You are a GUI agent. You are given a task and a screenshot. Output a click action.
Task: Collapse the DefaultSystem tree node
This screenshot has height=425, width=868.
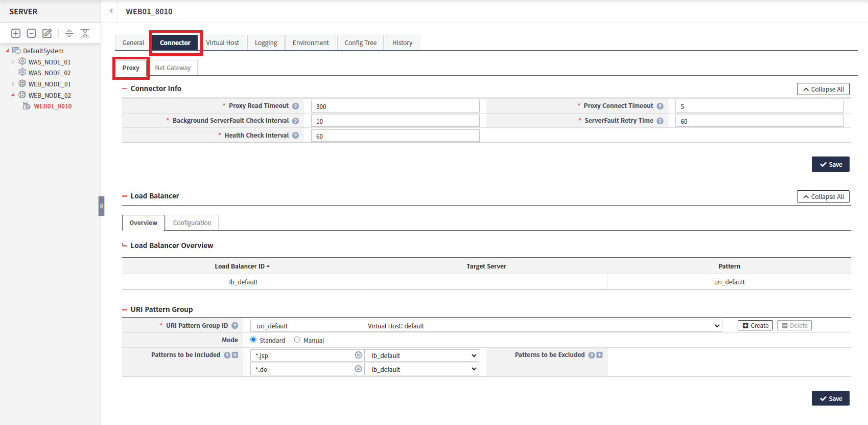point(7,51)
